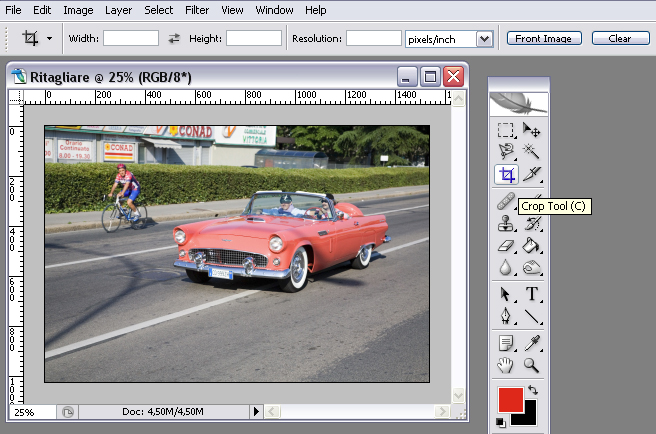Viewport: 656px width, 434px height.
Task: Open the Image menu
Action: tap(78, 10)
